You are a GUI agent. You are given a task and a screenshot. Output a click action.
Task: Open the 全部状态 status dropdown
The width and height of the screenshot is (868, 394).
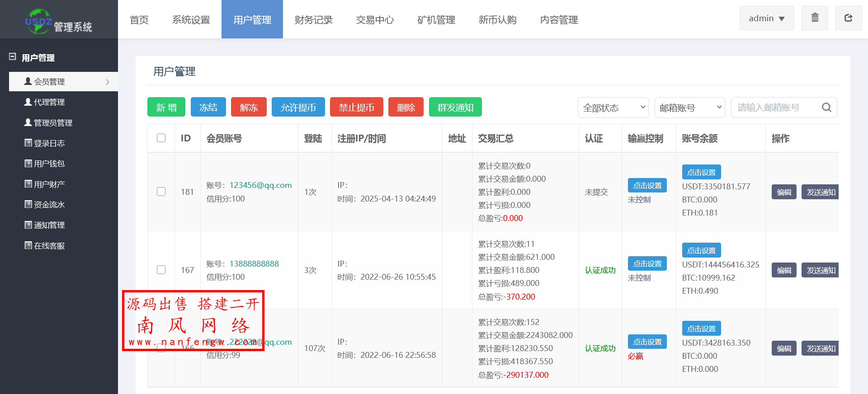[613, 108]
